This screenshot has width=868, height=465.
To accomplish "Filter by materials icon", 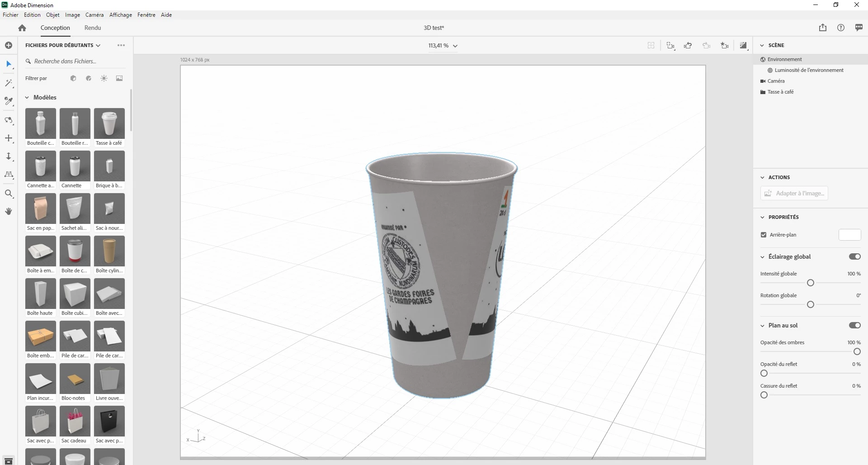I will coord(89,78).
